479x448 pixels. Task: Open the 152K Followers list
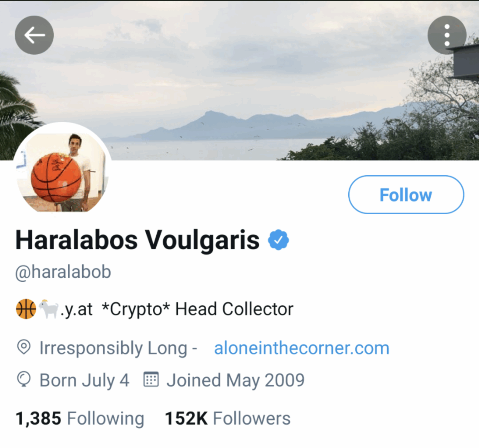(x=228, y=418)
